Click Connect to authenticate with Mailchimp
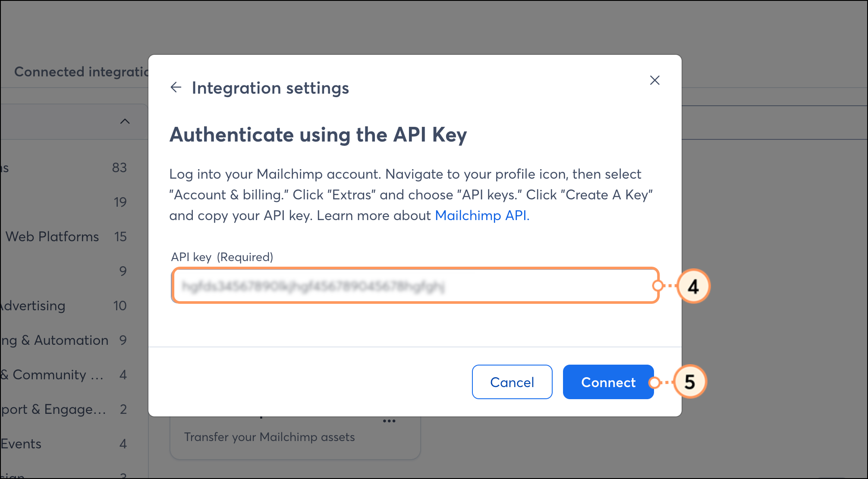The image size is (868, 479). pos(608,382)
